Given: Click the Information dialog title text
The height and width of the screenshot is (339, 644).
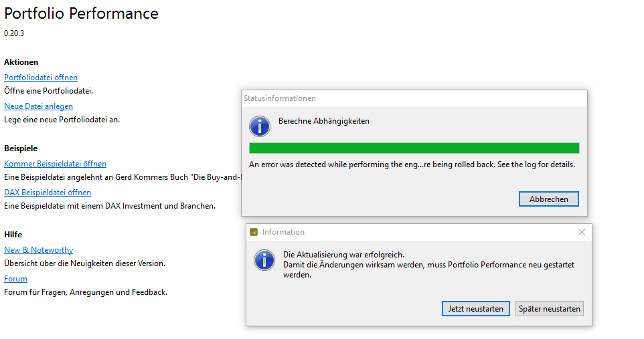Looking at the screenshot, I should coord(283,232).
